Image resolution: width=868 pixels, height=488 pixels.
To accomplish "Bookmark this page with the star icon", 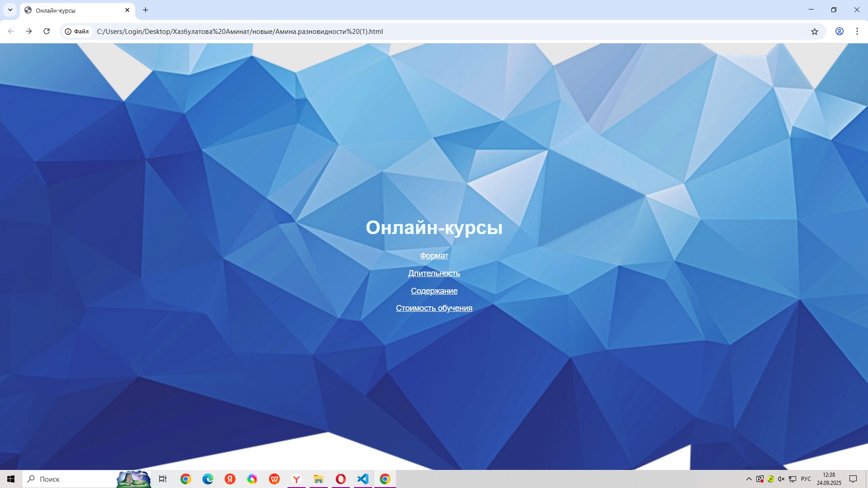I will coord(814,31).
